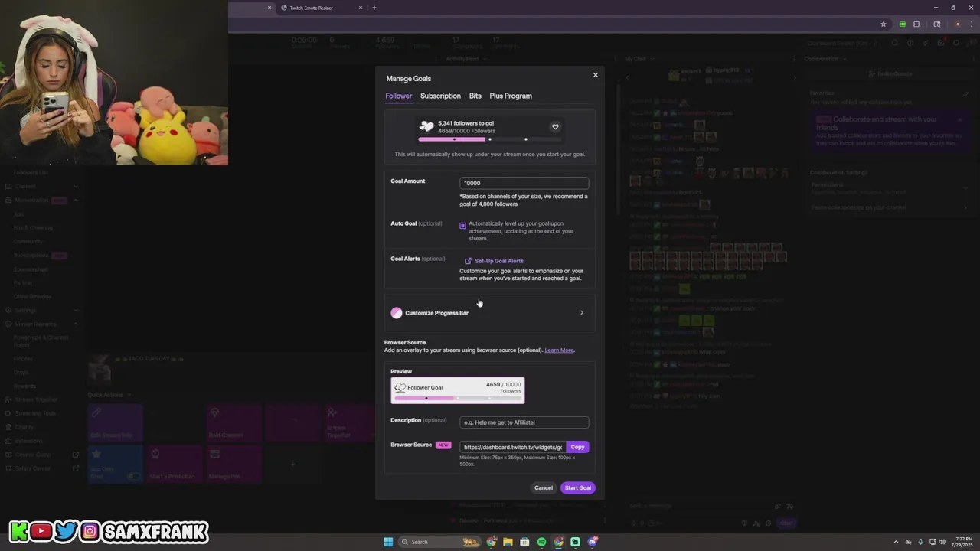Toggle the Auto Goal checkbox
Image resolution: width=980 pixels, height=551 pixels.
point(462,226)
